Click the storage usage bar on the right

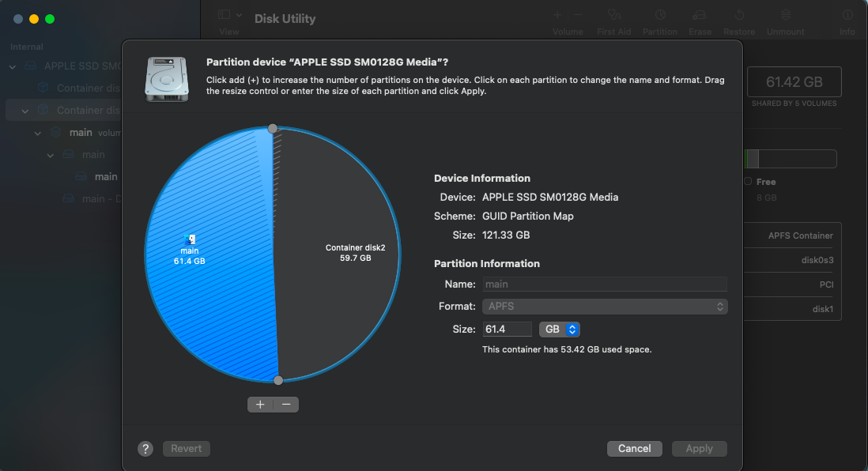[791, 159]
